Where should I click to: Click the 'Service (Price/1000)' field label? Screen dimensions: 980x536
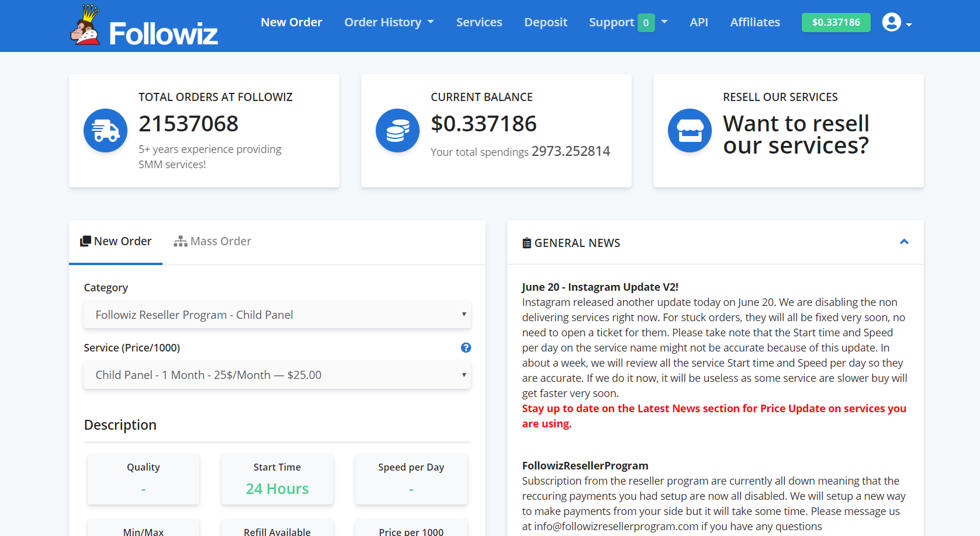pyautogui.click(x=132, y=348)
